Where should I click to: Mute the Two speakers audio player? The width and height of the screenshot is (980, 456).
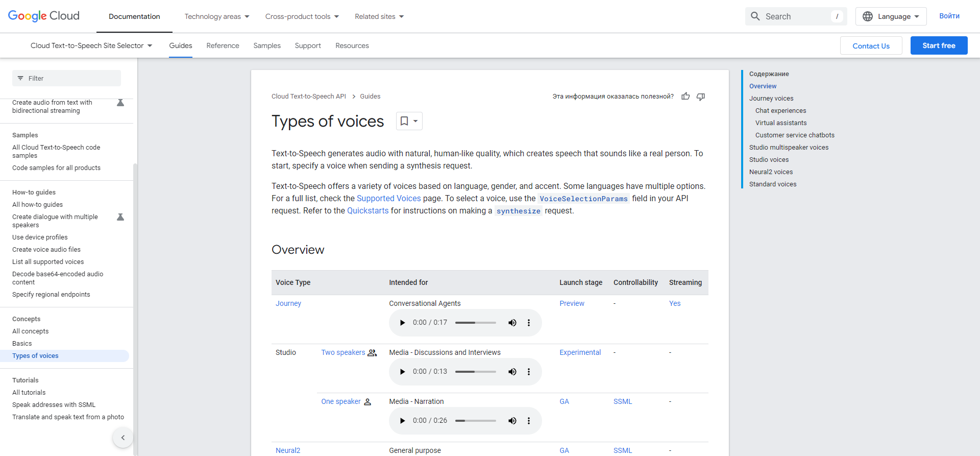click(x=512, y=372)
